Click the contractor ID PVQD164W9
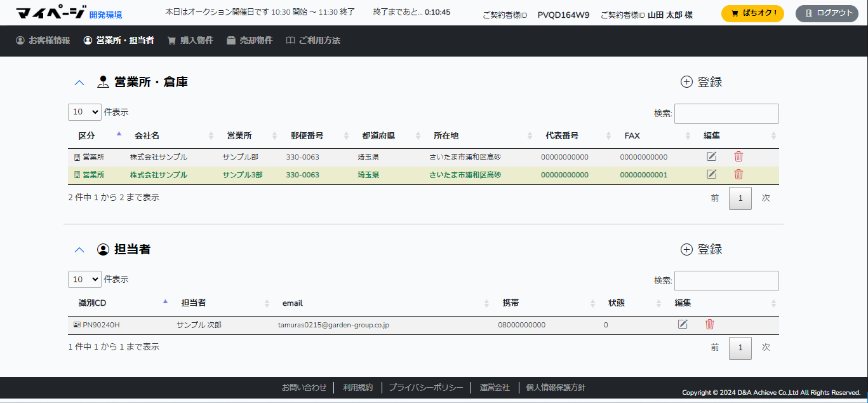The height and width of the screenshot is (403, 868). pos(564,14)
